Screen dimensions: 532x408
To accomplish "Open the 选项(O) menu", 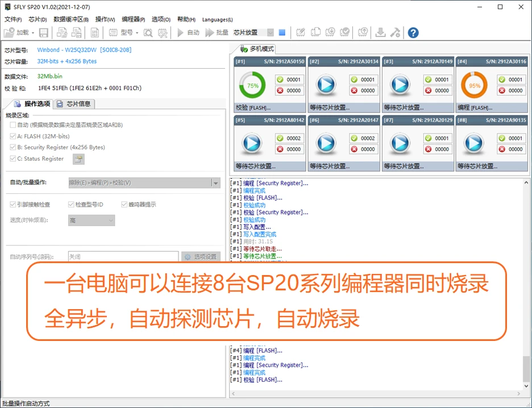I will click(x=161, y=19).
